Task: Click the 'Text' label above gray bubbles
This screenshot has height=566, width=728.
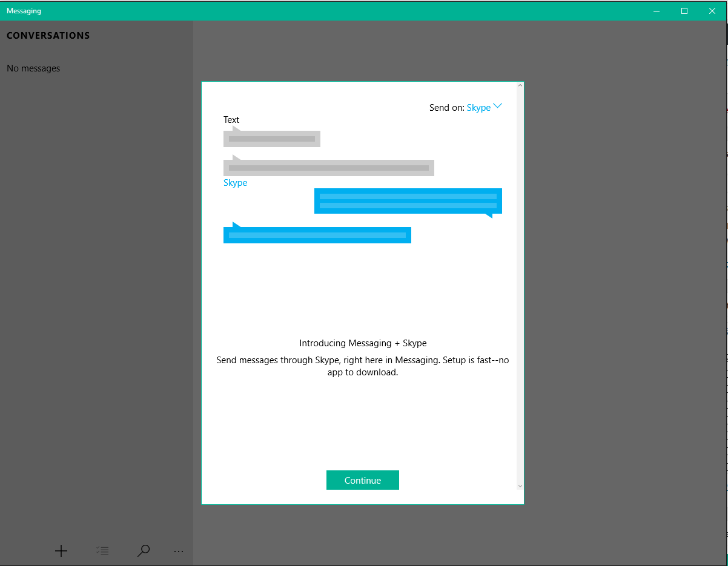Action: (x=231, y=120)
